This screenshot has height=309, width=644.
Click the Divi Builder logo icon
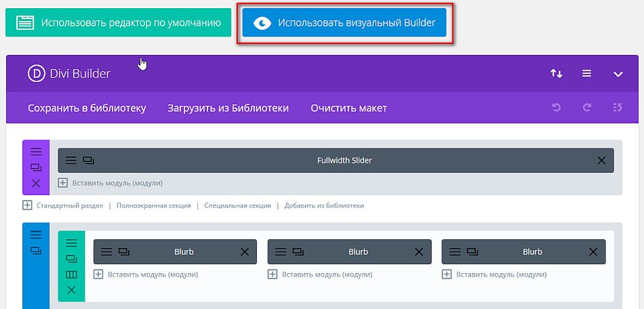click(36, 73)
